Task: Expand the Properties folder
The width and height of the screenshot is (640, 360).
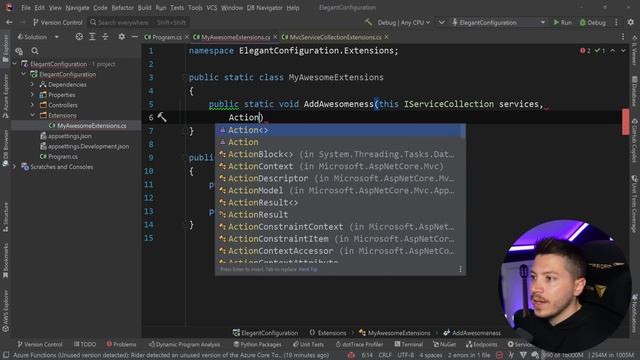Action: click(x=33, y=95)
